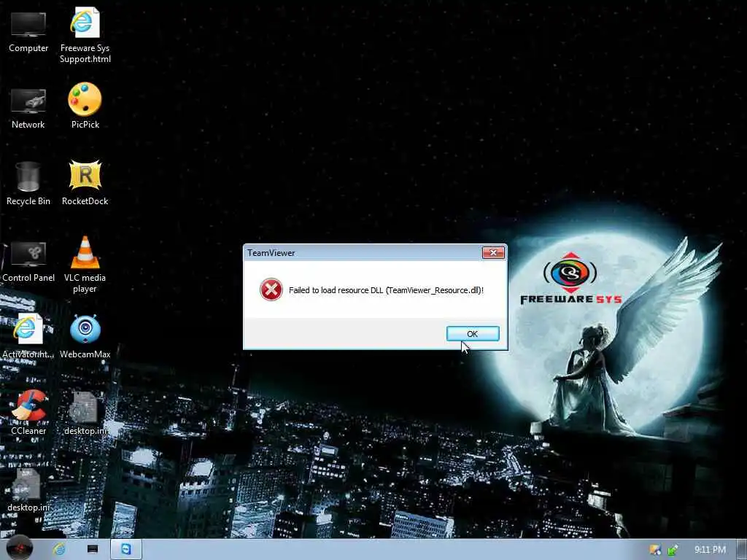Open the Computer desktop icon
747x560 pixels.
click(x=28, y=32)
